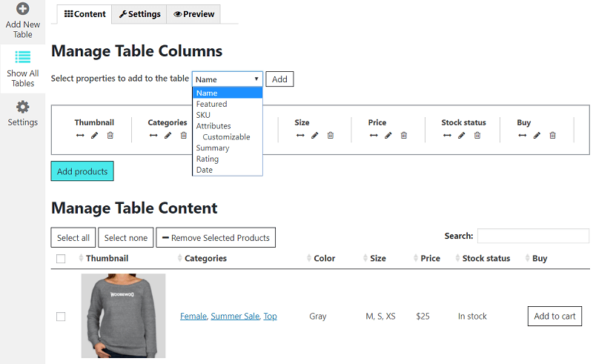
Task: Click the Name properties select box arrow
Action: [x=256, y=79]
